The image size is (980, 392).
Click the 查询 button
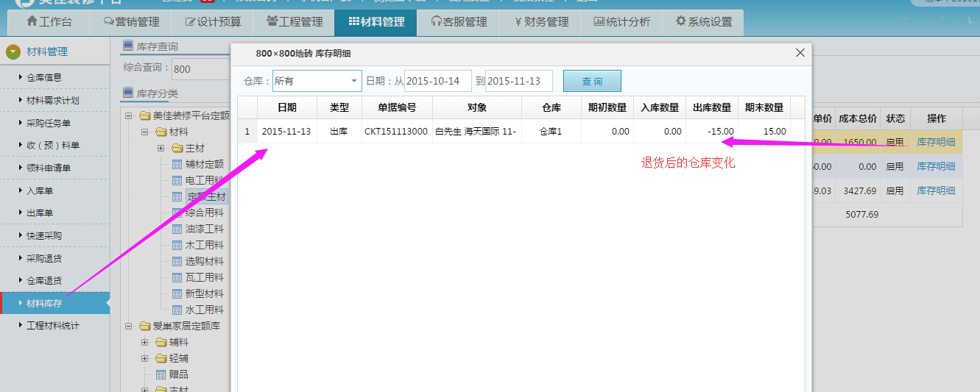click(592, 81)
